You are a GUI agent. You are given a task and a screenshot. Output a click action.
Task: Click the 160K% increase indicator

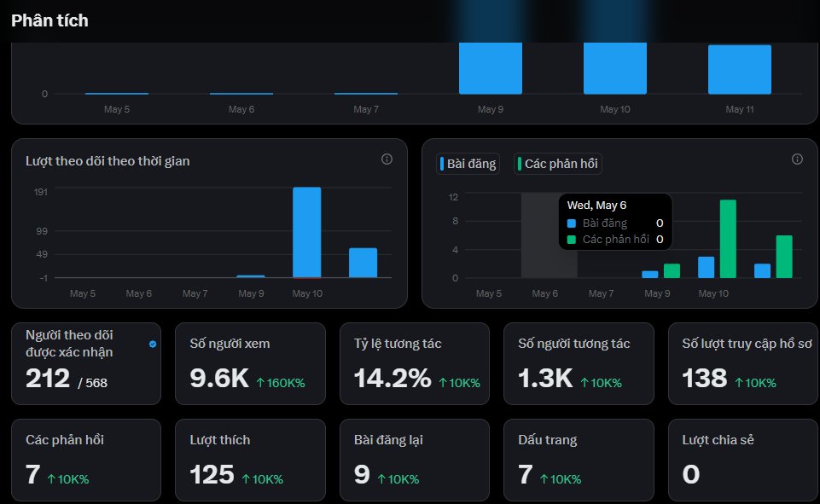tap(281, 383)
